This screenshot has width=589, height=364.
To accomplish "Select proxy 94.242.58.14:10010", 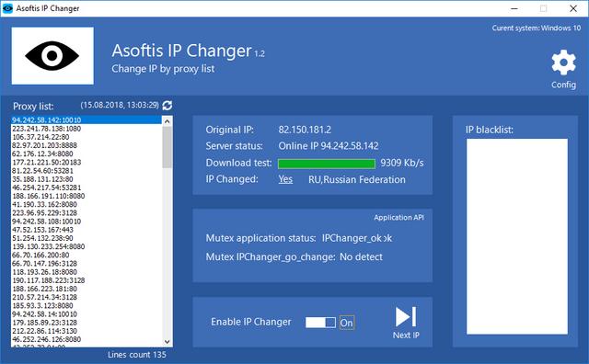I will click(87, 314).
